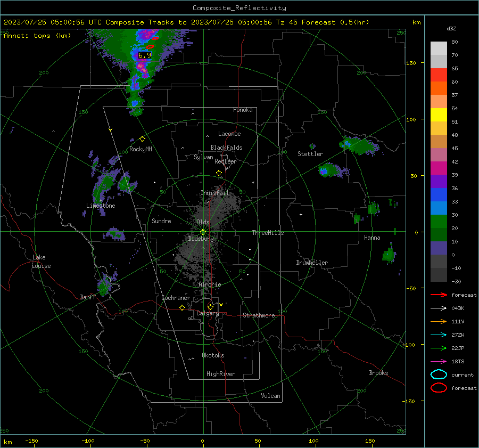Select the 10 dBZ dark violet swatch
The image size is (479, 448).
pos(439,248)
